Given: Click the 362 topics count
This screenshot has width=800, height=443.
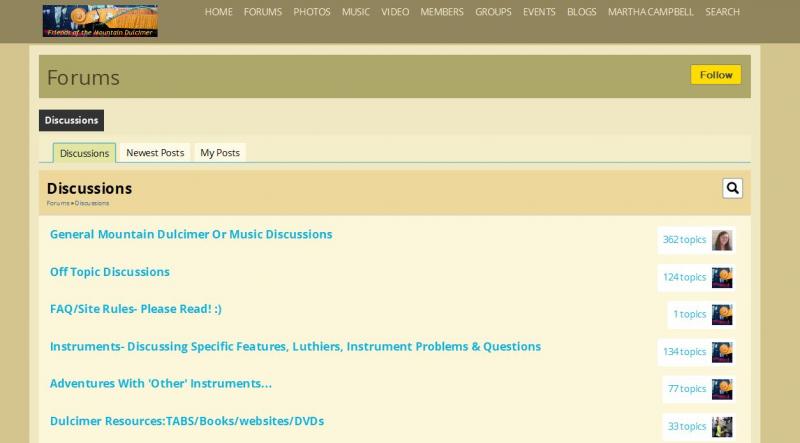Looking at the screenshot, I should 684,240.
